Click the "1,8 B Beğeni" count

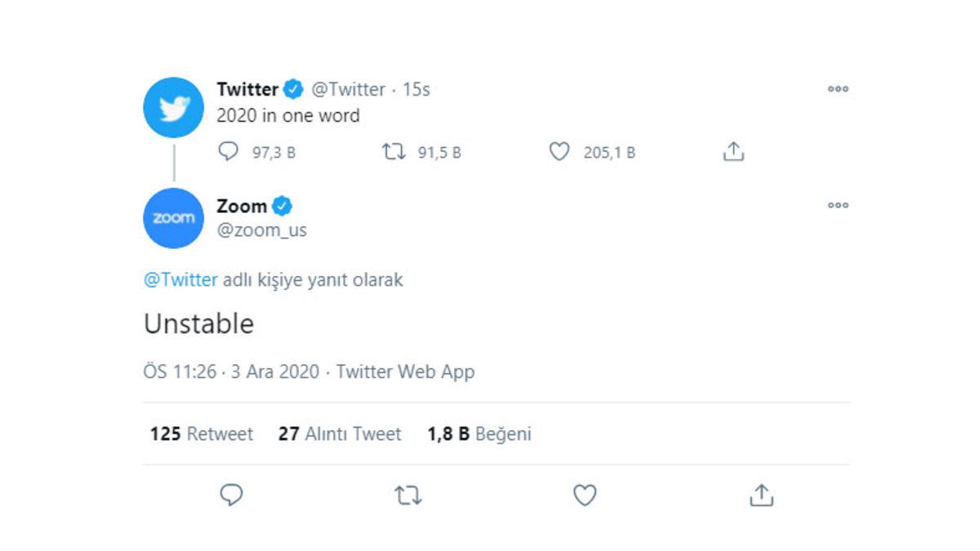(478, 434)
